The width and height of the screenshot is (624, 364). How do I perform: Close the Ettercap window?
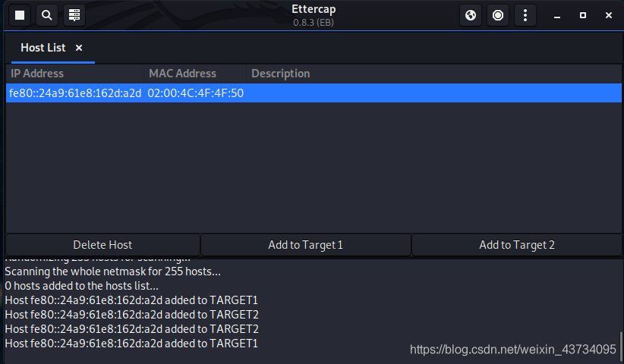point(608,15)
